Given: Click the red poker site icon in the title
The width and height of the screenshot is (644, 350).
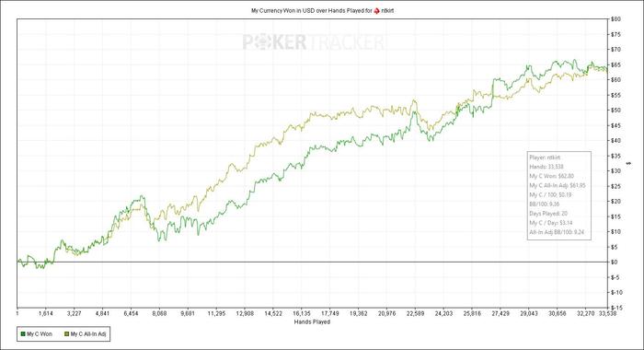Looking at the screenshot, I should pos(376,11).
